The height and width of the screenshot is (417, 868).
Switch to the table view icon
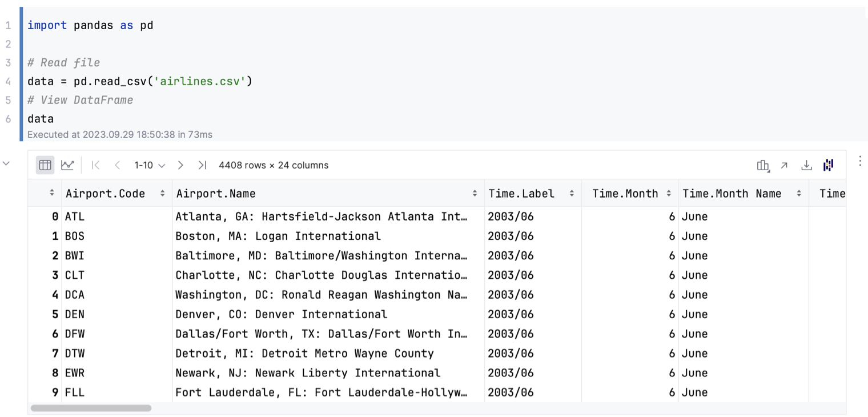click(x=45, y=165)
